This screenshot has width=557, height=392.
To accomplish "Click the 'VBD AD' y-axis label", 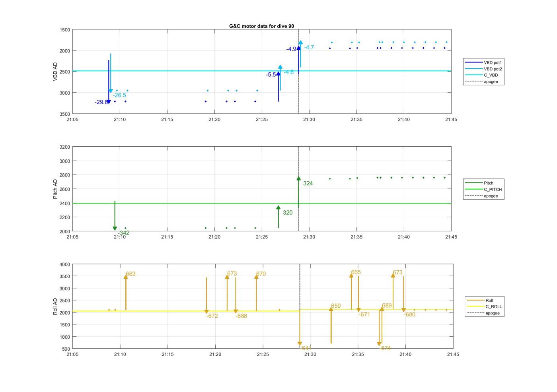I will [55, 72].
